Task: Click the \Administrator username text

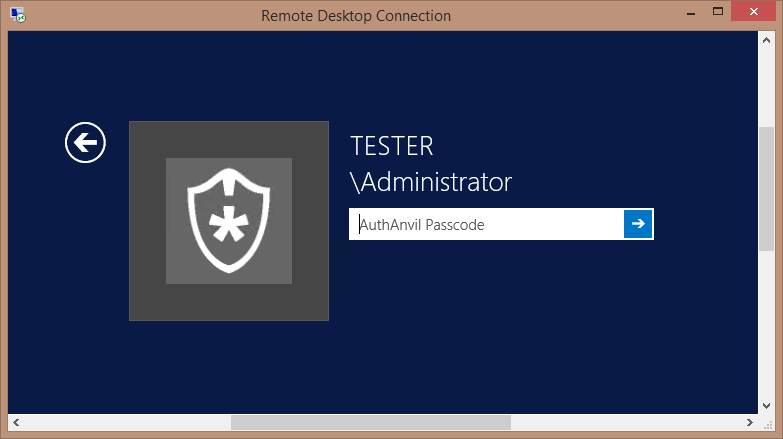Action: click(431, 182)
